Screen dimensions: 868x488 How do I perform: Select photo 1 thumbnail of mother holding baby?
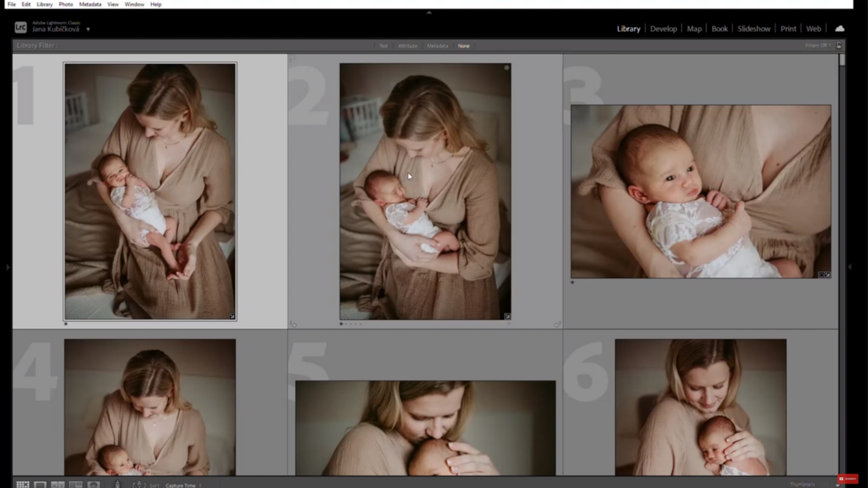click(x=150, y=192)
